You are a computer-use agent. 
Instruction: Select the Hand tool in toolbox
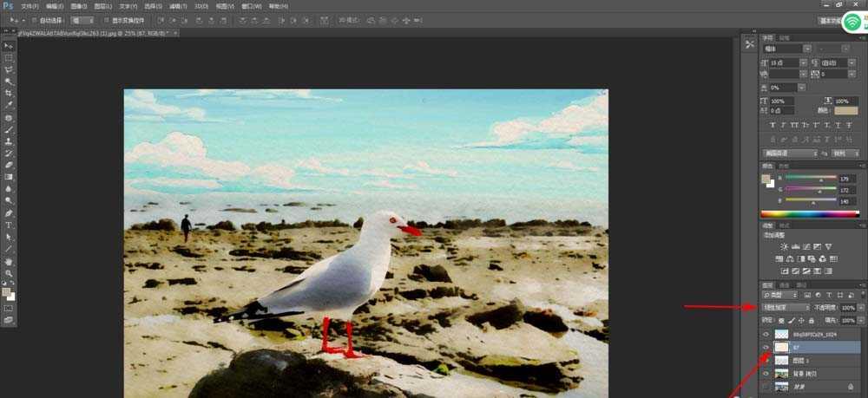9,262
